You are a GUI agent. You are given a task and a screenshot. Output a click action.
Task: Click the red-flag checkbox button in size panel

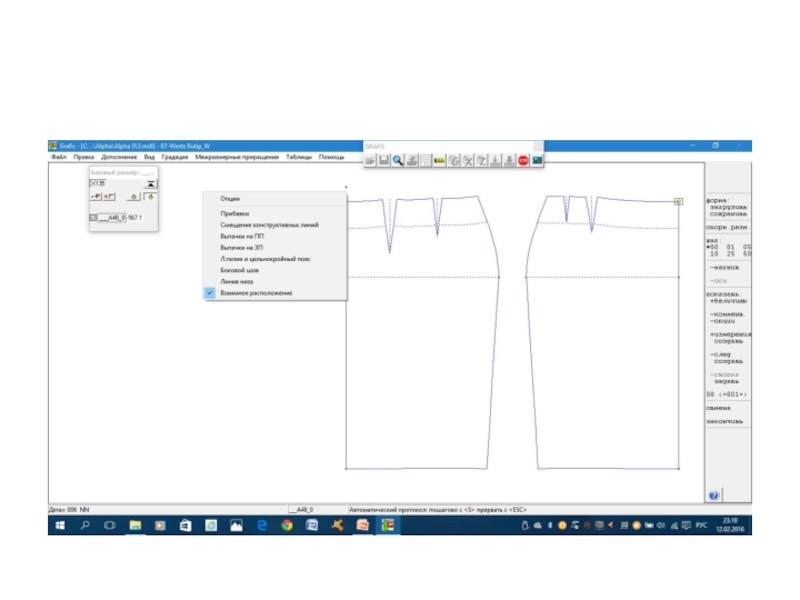click(96, 197)
